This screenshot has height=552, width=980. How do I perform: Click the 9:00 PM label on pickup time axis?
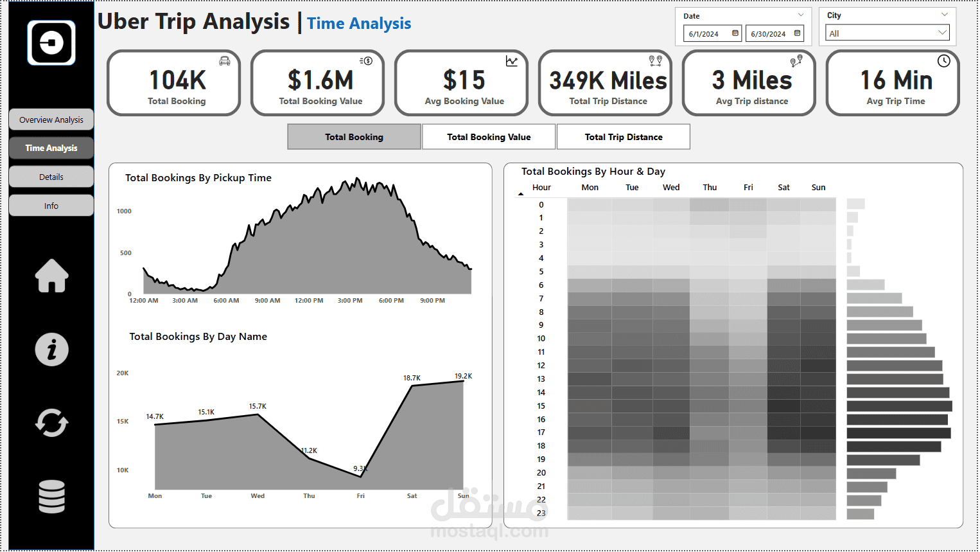point(432,301)
